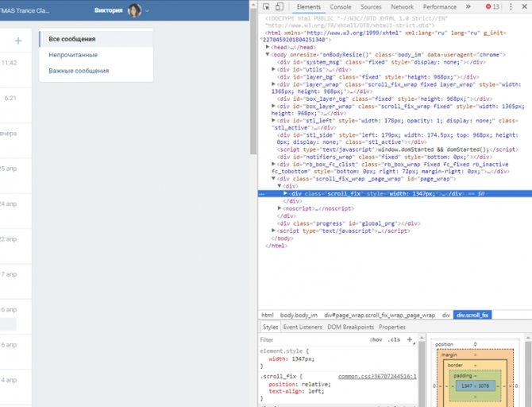This screenshot has height=407, width=532.
Task: Click the Виктория username in header
Action: click(108, 10)
